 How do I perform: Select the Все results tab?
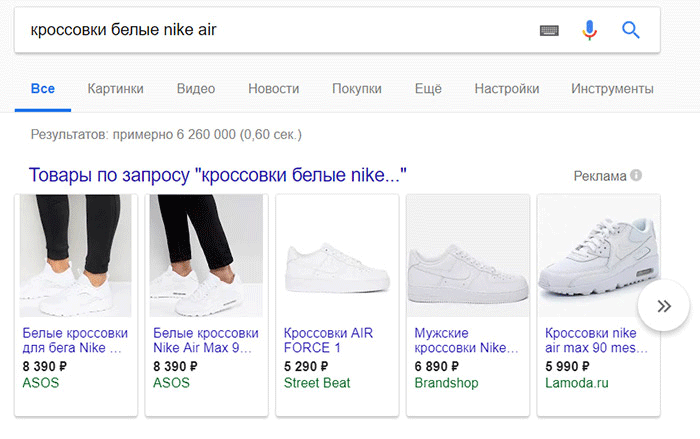click(42, 89)
